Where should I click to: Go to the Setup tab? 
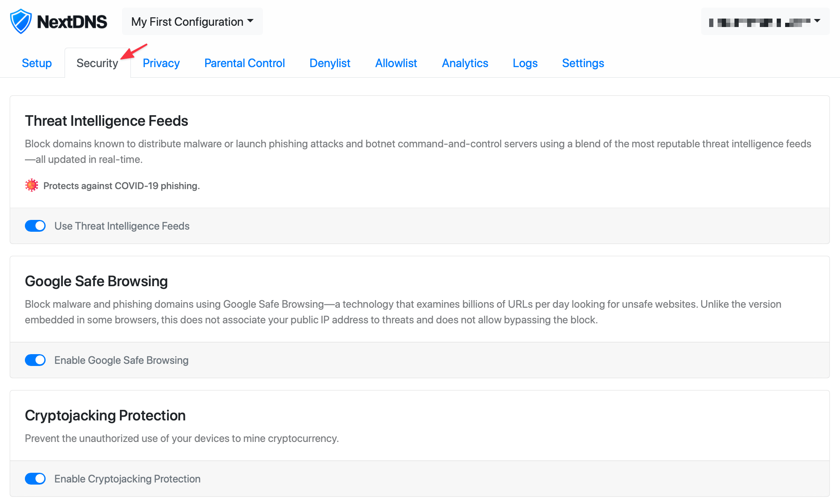[x=37, y=63]
